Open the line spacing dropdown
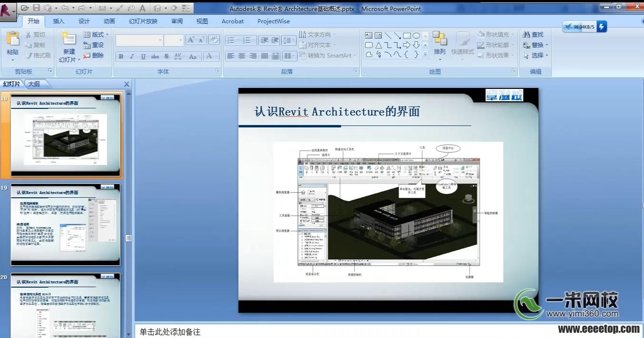The image size is (644, 338). (288, 40)
